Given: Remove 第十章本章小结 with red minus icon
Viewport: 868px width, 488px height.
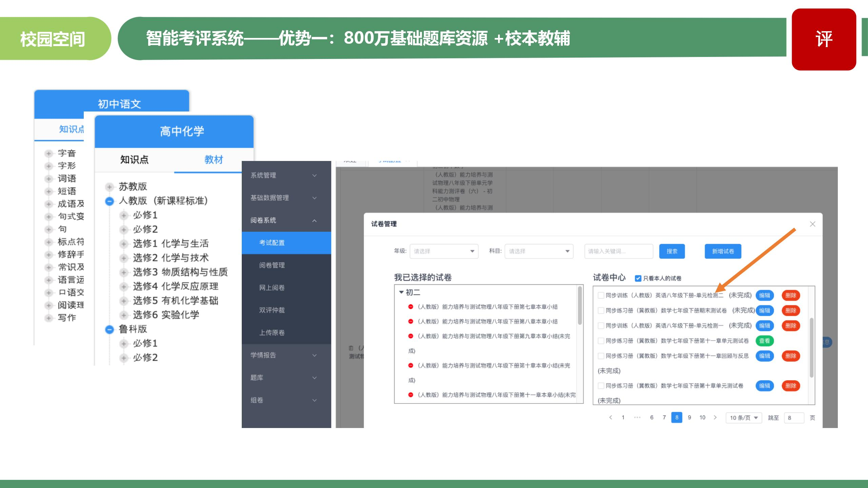Looking at the screenshot, I should point(411,365).
